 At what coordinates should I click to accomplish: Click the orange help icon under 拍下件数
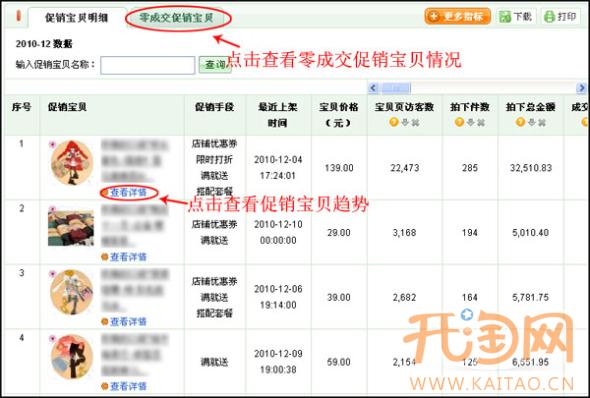click(x=459, y=122)
